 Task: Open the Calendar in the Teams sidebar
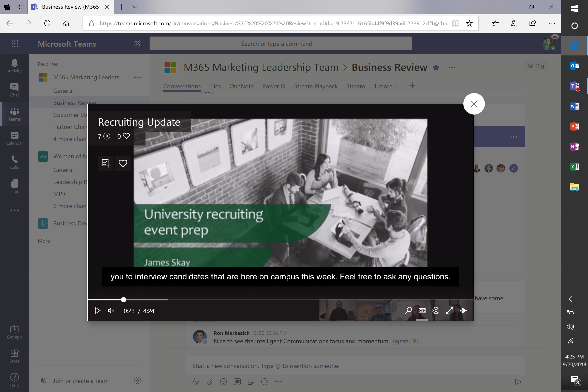pyautogui.click(x=14, y=138)
